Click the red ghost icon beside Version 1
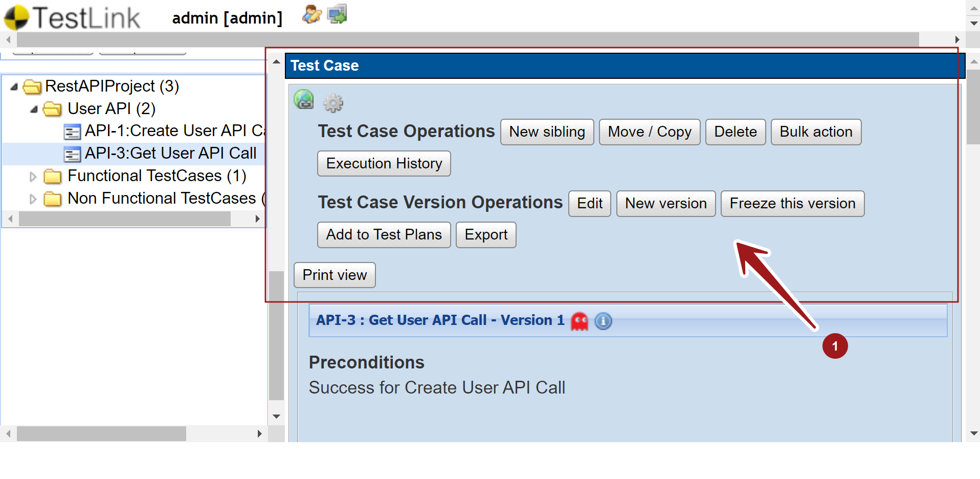The width and height of the screenshot is (980, 479). tap(580, 321)
